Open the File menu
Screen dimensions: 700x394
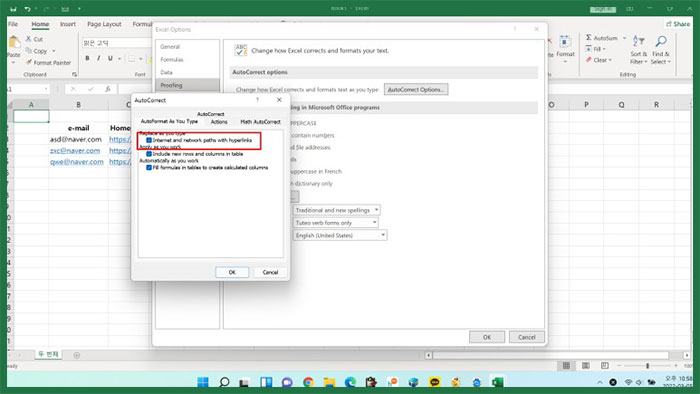[x=13, y=24]
